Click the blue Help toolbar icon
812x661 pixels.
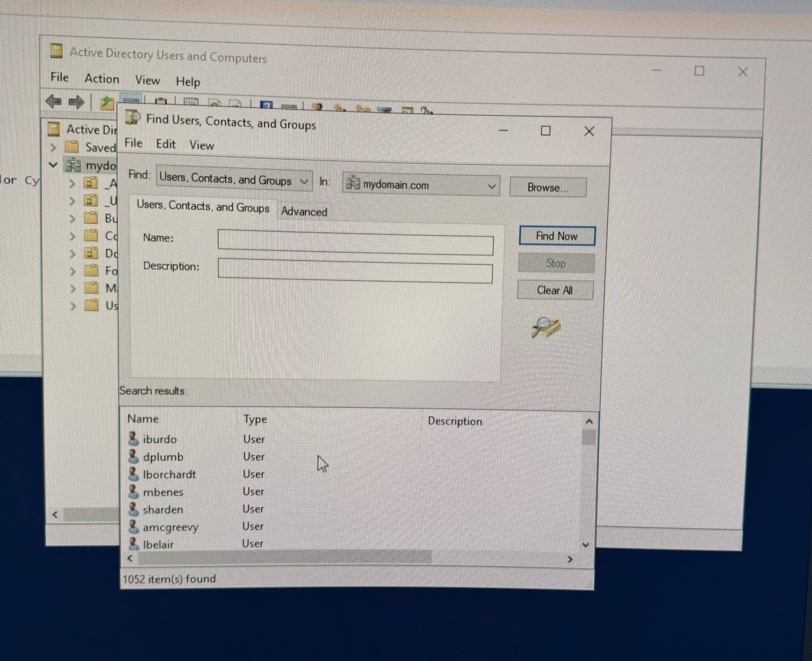[266, 105]
